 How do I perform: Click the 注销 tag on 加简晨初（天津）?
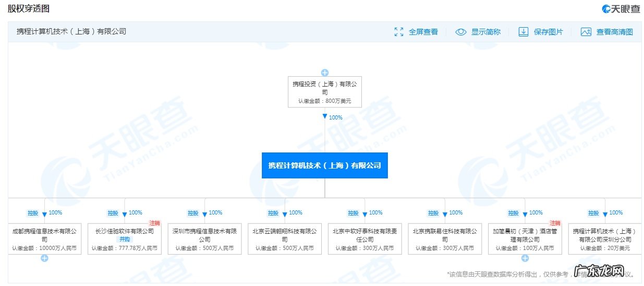pos(555,223)
